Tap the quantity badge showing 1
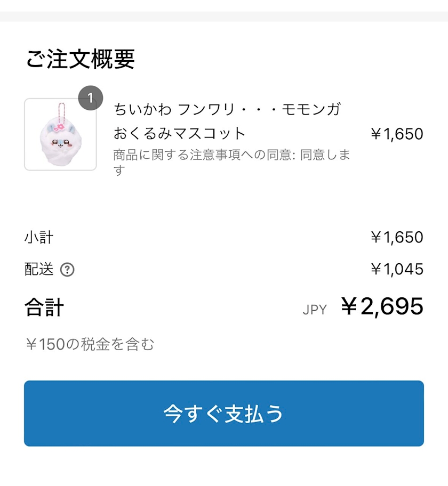Viewport: 448px width, 486px height. point(90,98)
